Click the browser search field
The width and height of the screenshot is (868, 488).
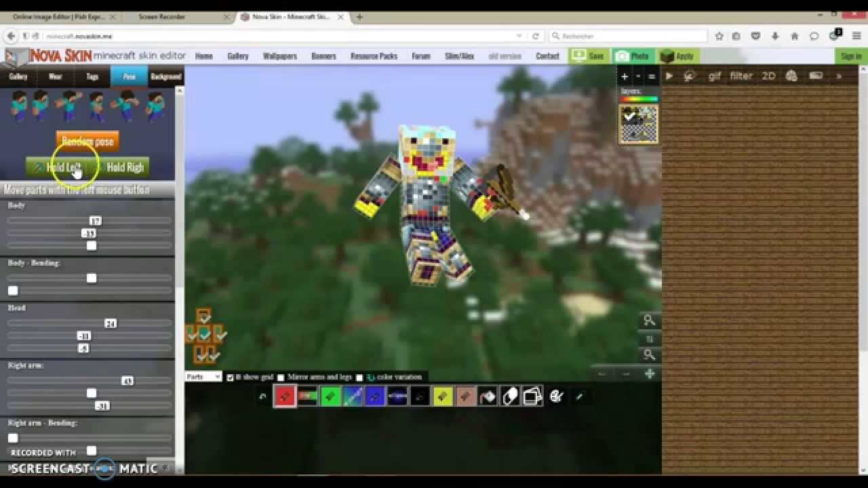coord(629,36)
